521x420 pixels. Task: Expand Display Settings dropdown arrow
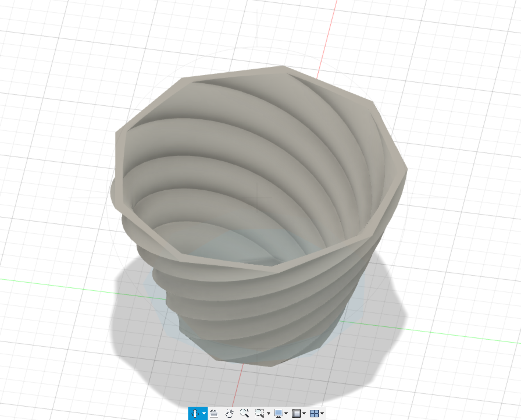(286, 414)
